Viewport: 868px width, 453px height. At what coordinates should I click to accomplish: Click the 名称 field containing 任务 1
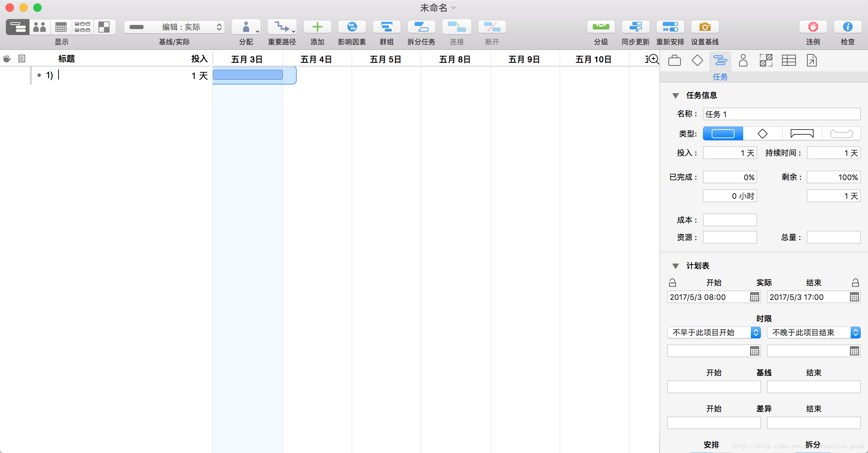(782, 114)
